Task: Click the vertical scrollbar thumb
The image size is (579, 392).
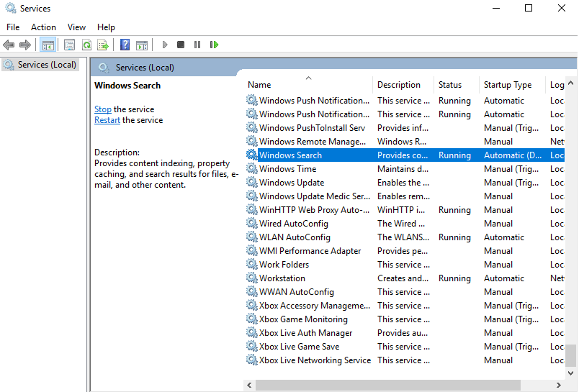Action: [571, 355]
